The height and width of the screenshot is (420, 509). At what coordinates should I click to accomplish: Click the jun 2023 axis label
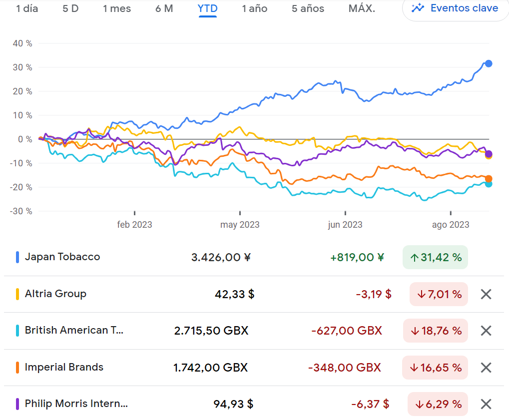tap(345, 225)
